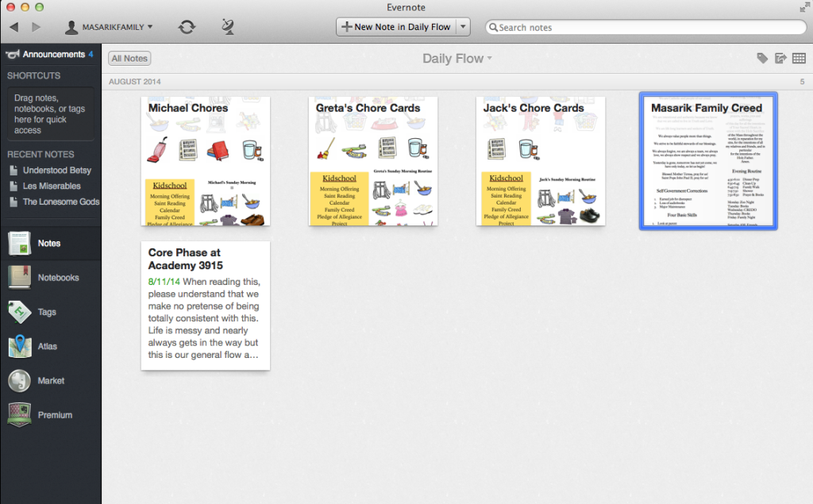
Task: Click the announcements count badge 4
Action: 91,54
